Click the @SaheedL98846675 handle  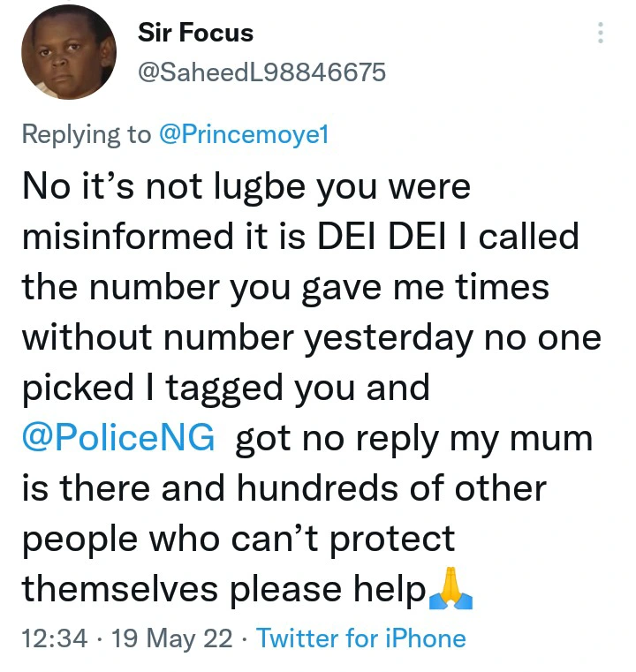(262, 72)
